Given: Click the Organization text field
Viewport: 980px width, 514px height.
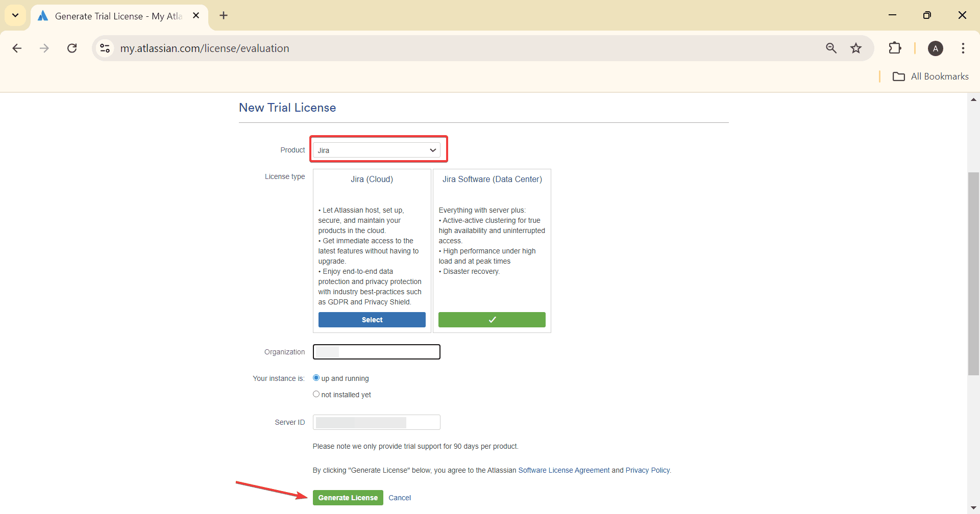Looking at the screenshot, I should 377,352.
